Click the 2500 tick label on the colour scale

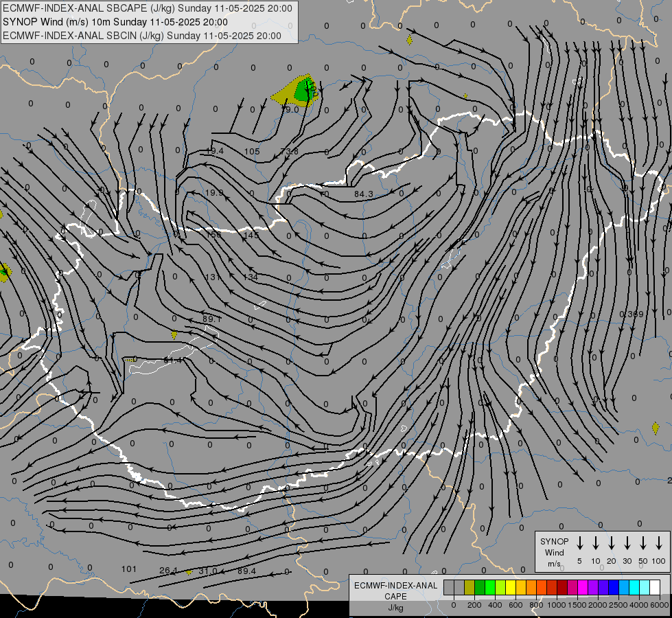(618, 605)
